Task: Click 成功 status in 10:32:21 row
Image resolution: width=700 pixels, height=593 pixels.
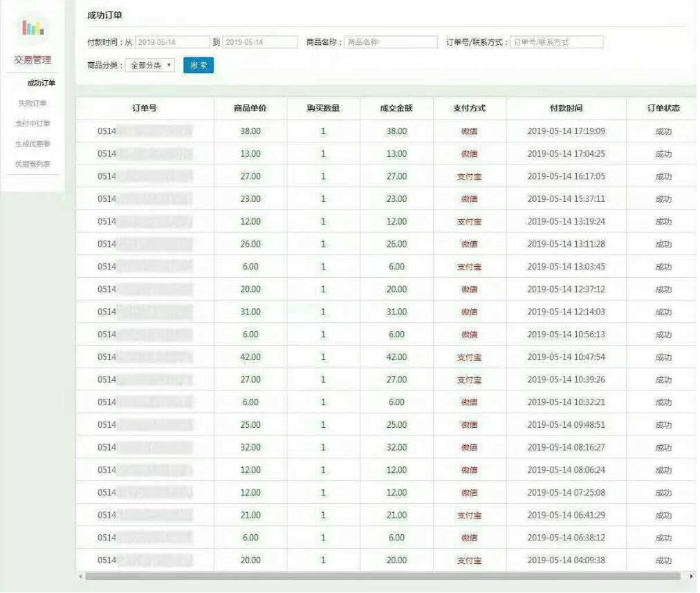Action: pos(663,402)
